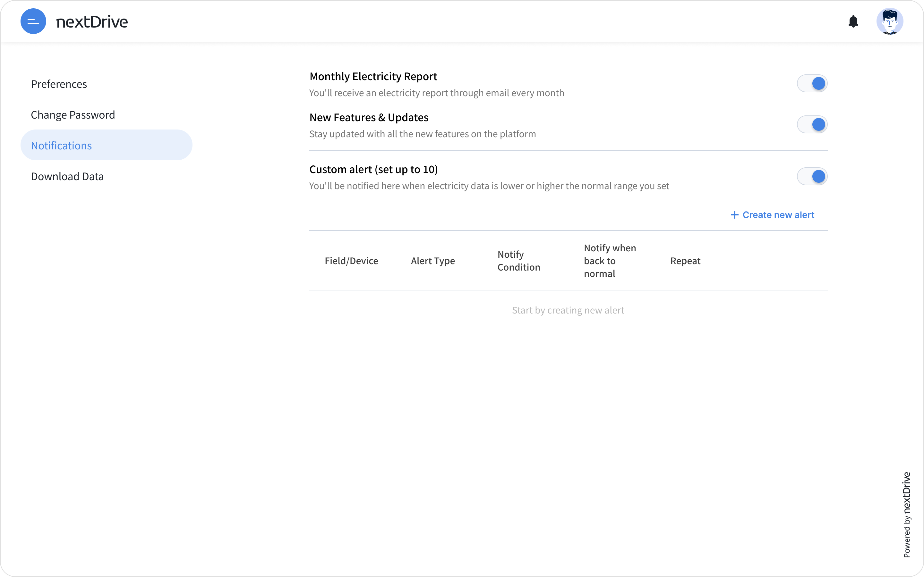This screenshot has height=577, width=924.
Task: Turn off New Features & Updates toggle
Action: 812,124
